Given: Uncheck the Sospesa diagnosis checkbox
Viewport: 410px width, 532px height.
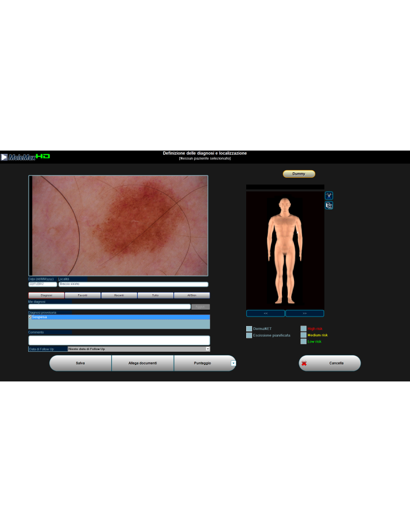Looking at the screenshot, I should [30, 317].
